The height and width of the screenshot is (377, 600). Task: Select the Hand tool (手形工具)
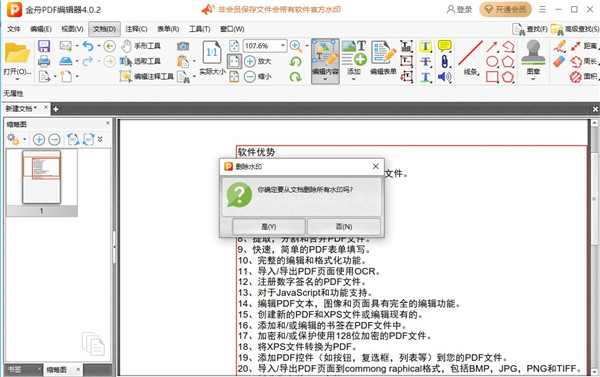point(141,46)
